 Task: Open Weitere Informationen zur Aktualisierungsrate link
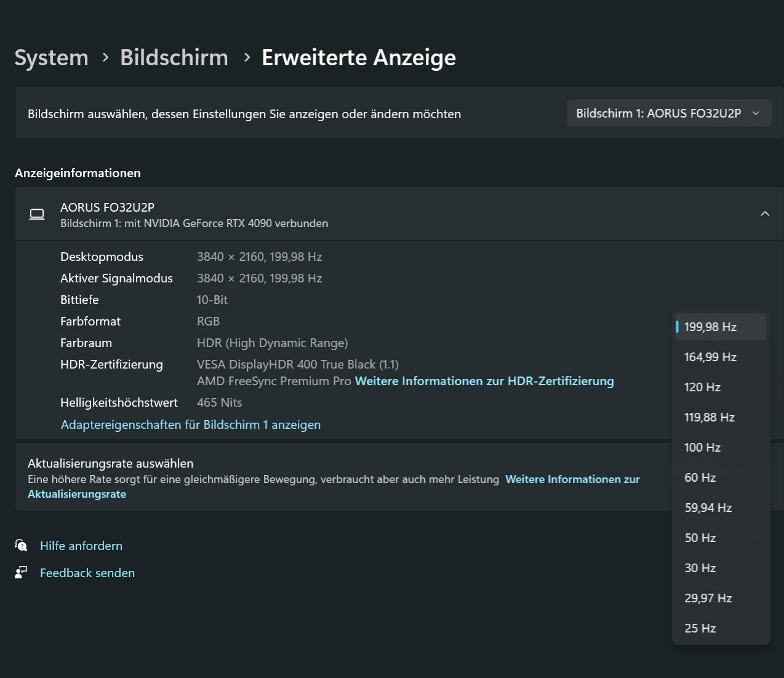[x=334, y=487]
